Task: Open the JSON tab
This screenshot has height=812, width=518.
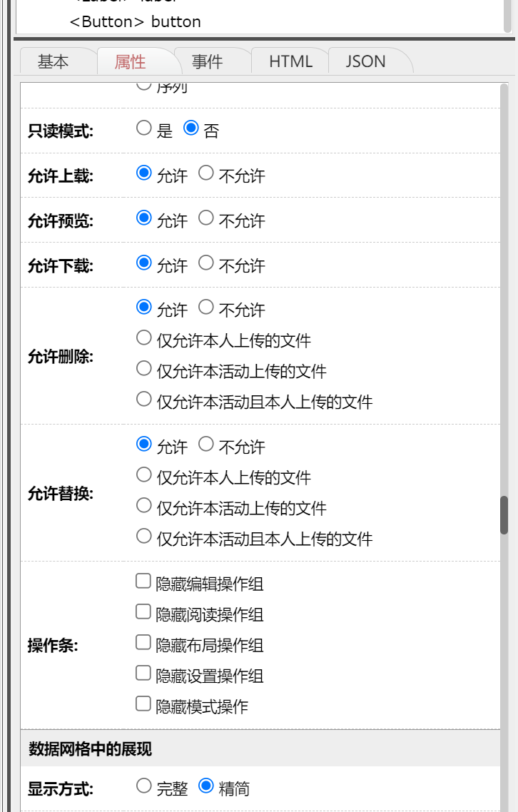Action: click(x=365, y=62)
